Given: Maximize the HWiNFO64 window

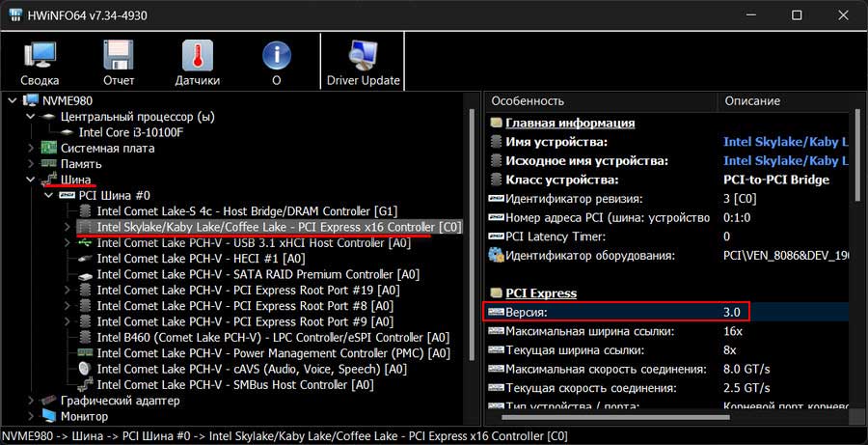Looking at the screenshot, I should 797,15.
